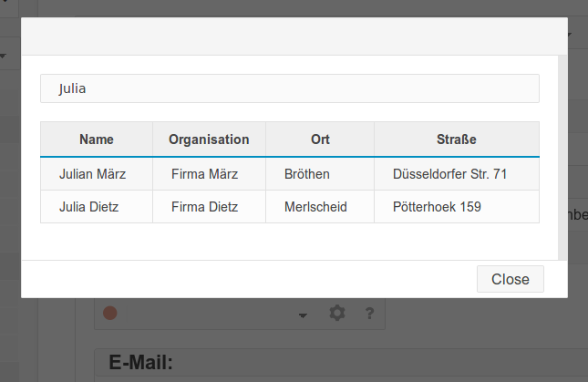The height and width of the screenshot is (382, 588).
Task: Click the red circle status indicator
Action: coord(110,313)
